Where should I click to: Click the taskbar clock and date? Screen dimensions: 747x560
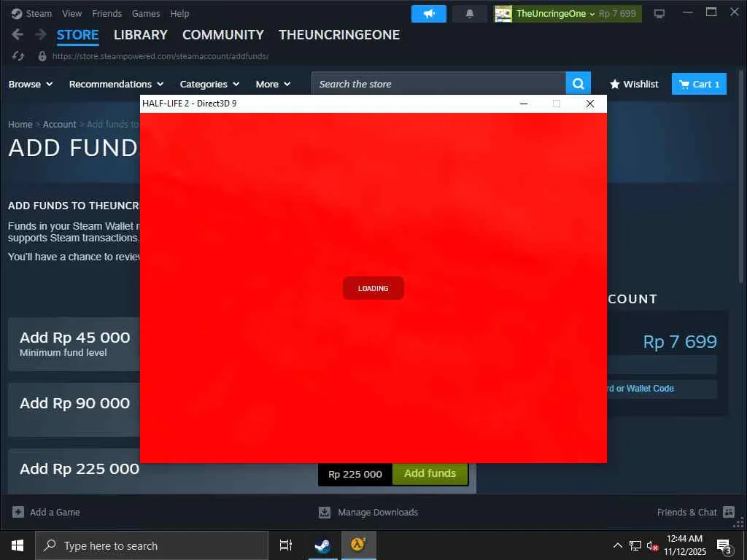coord(684,545)
